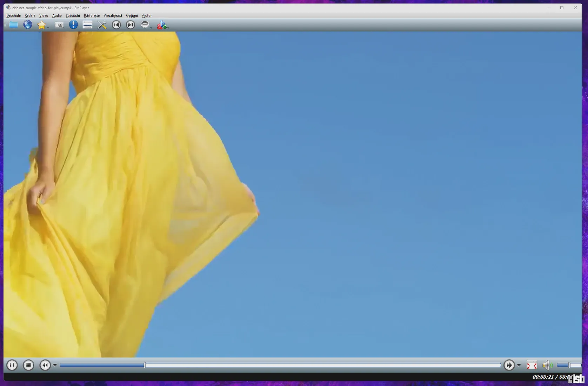
Task: Mute the audio with speaker icon
Action: coord(547,365)
